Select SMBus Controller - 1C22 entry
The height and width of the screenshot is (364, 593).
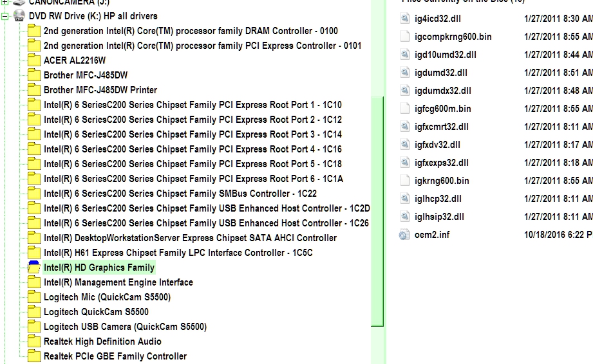(x=180, y=194)
